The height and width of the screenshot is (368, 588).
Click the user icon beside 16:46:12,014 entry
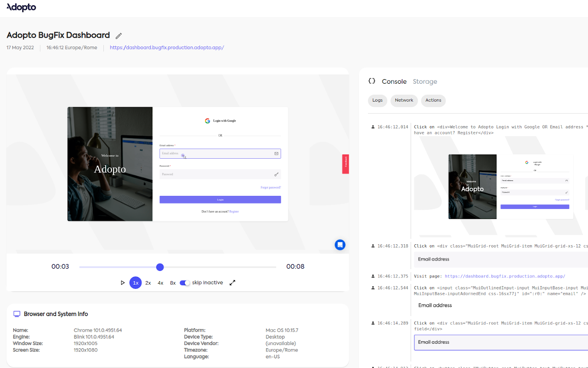click(373, 127)
